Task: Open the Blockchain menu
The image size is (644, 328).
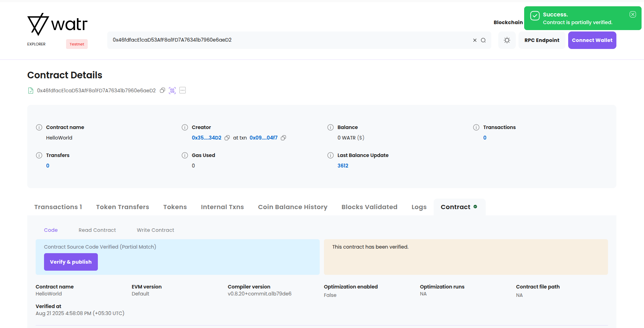Action: click(508, 22)
